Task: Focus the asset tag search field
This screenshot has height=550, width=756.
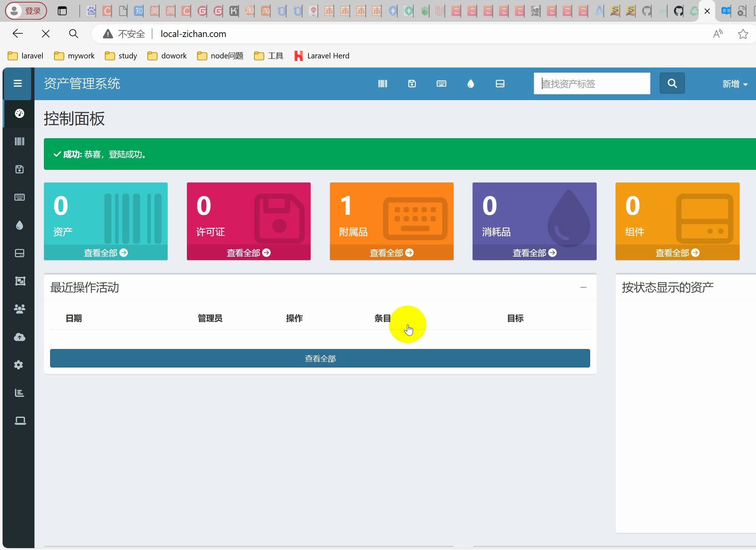Action: click(592, 83)
